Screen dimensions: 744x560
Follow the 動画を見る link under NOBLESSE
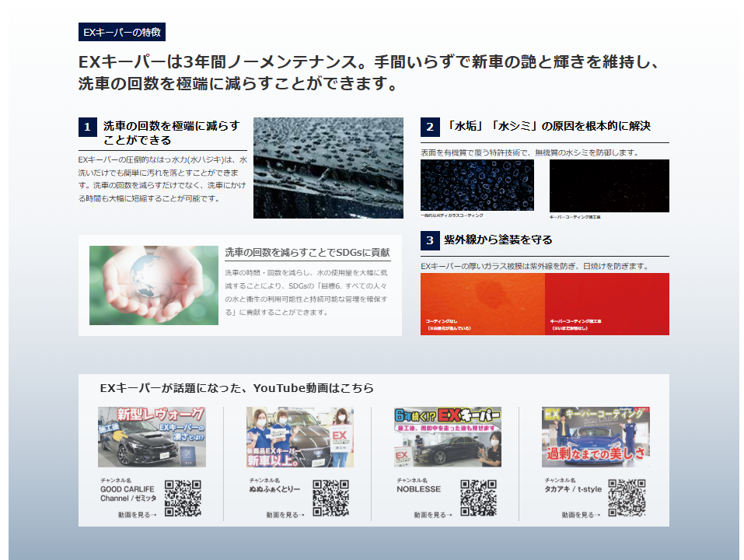tap(432, 515)
